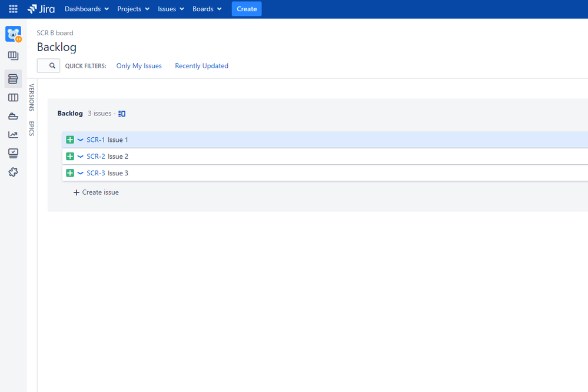The image size is (588, 392).
Task: Click the QUICK FILTERS label
Action: coord(85,66)
